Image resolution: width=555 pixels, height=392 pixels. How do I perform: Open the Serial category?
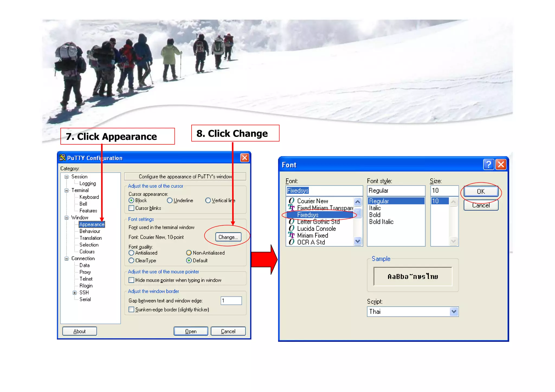tap(85, 299)
